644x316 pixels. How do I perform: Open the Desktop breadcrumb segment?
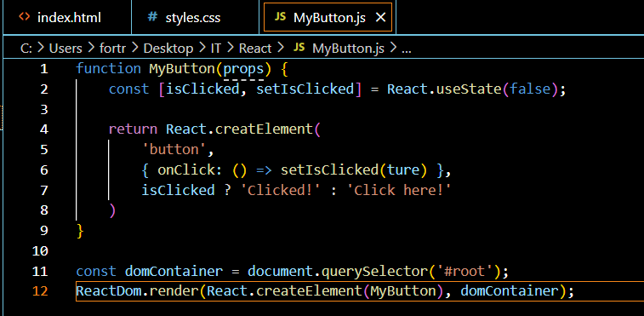168,49
